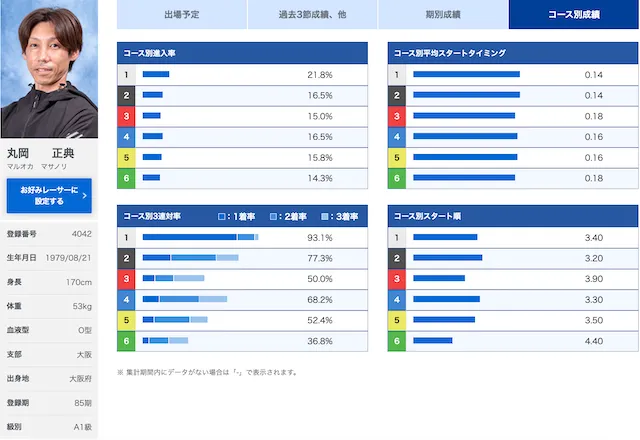Viewport: 640px width, 440px height.
Task: Switch to 過去3節成績、他 tab
Action: click(x=312, y=14)
